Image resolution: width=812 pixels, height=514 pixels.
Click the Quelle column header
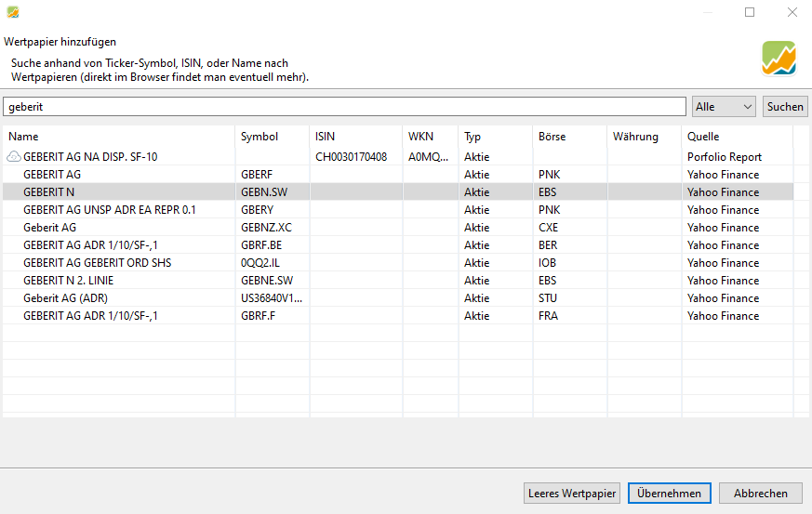coord(736,137)
